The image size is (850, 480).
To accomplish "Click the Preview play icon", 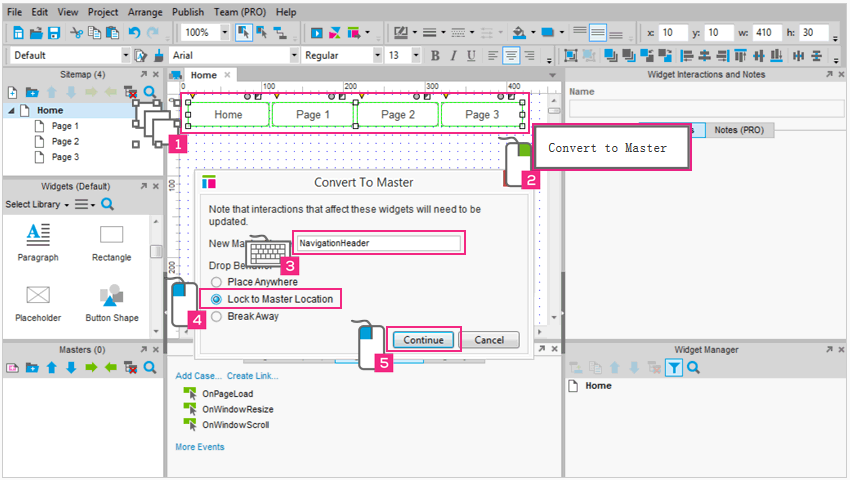I will (x=316, y=33).
